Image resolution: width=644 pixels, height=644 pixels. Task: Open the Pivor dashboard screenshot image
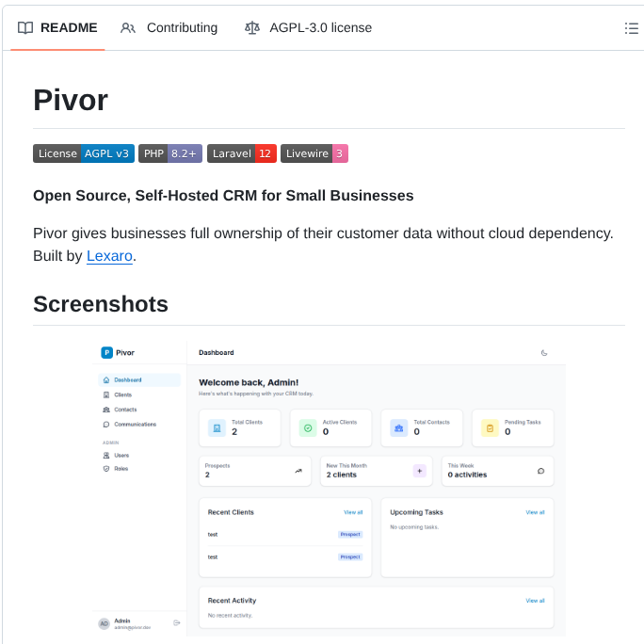[329, 489]
